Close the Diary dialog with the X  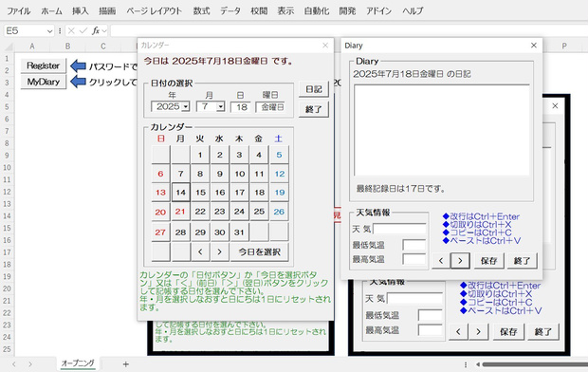coord(534,46)
